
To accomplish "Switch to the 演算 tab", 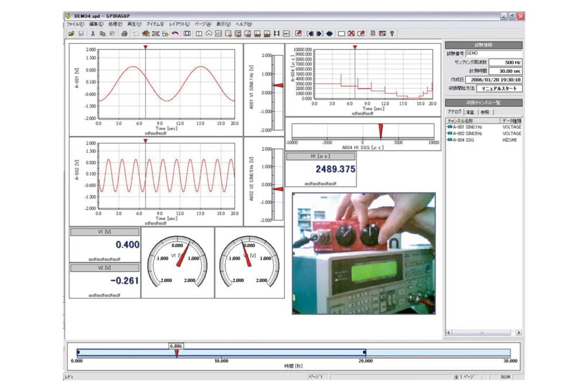I will point(470,112).
